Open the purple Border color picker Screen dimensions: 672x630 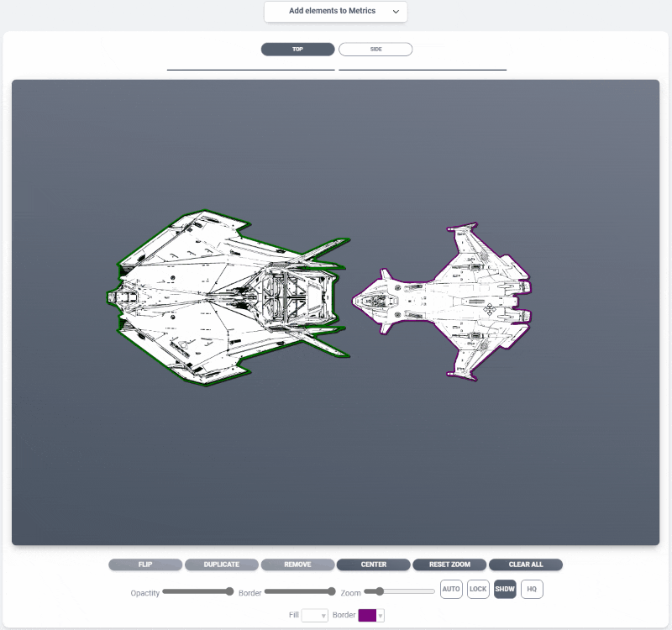(371, 616)
